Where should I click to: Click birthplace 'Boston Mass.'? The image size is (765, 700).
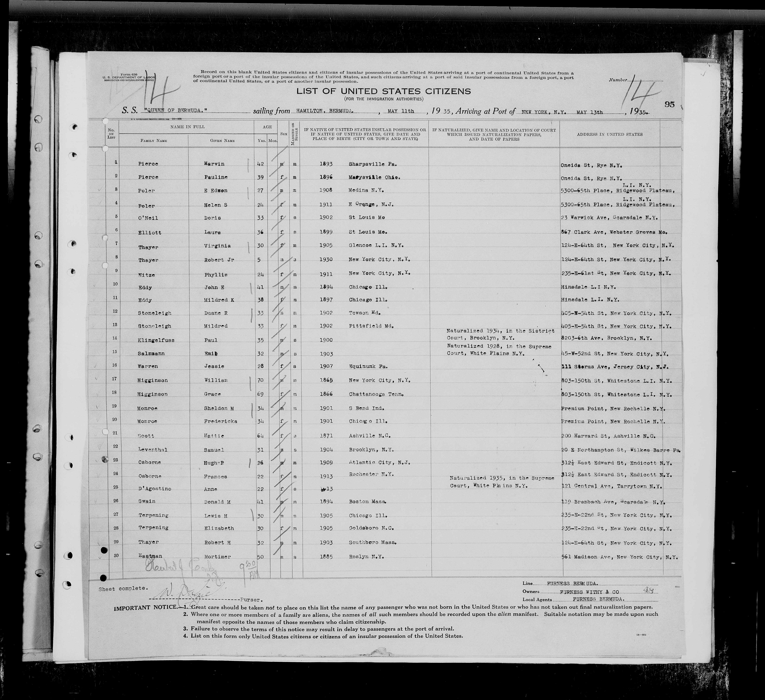(368, 502)
